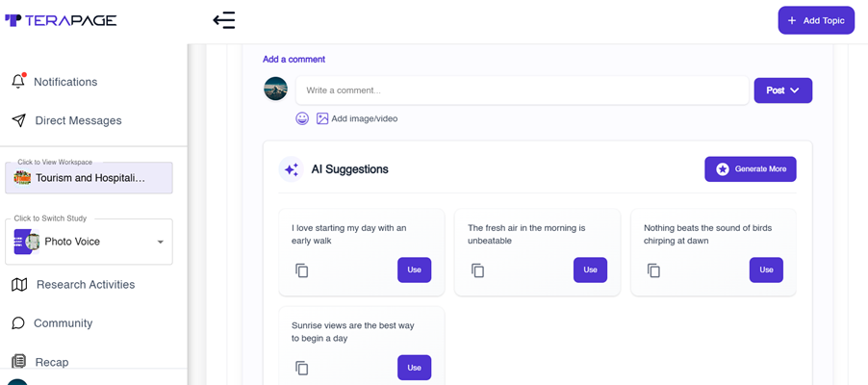The width and height of the screenshot is (868, 385).
Task: Open the Post button dropdown
Action: click(795, 90)
